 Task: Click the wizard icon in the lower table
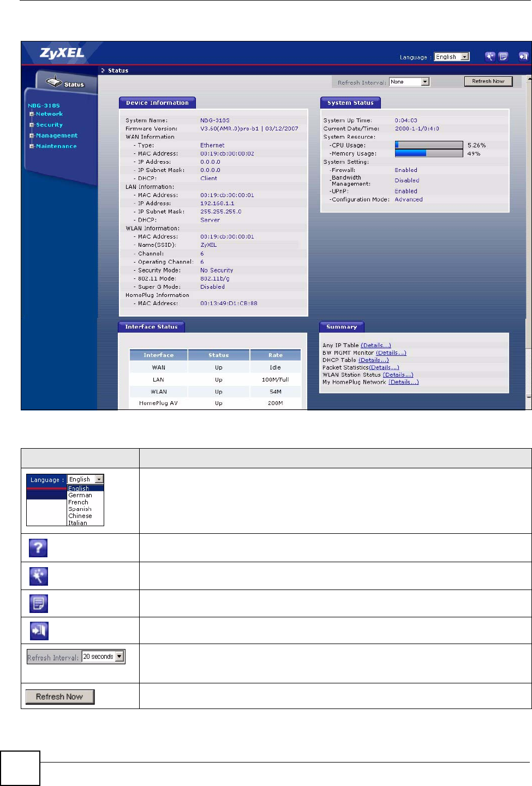[x=38, y=576]
